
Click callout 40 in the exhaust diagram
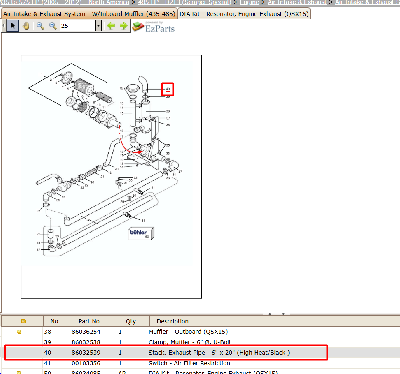(x=168, y=89)
